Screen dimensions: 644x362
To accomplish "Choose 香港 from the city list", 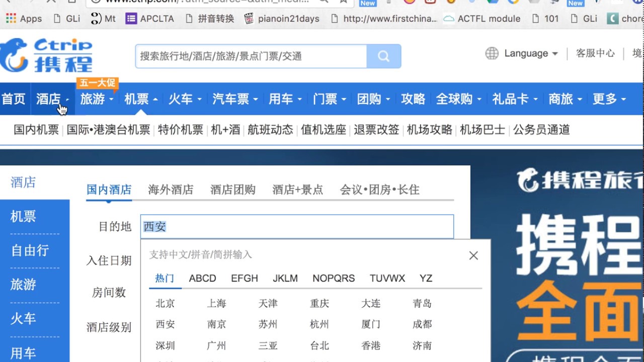I will 371,345.
